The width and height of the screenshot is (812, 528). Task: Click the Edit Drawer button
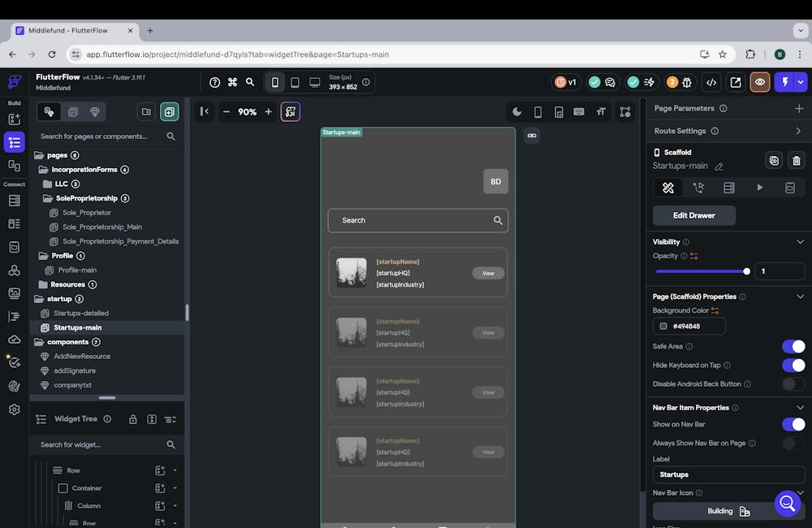coord(694,215)
